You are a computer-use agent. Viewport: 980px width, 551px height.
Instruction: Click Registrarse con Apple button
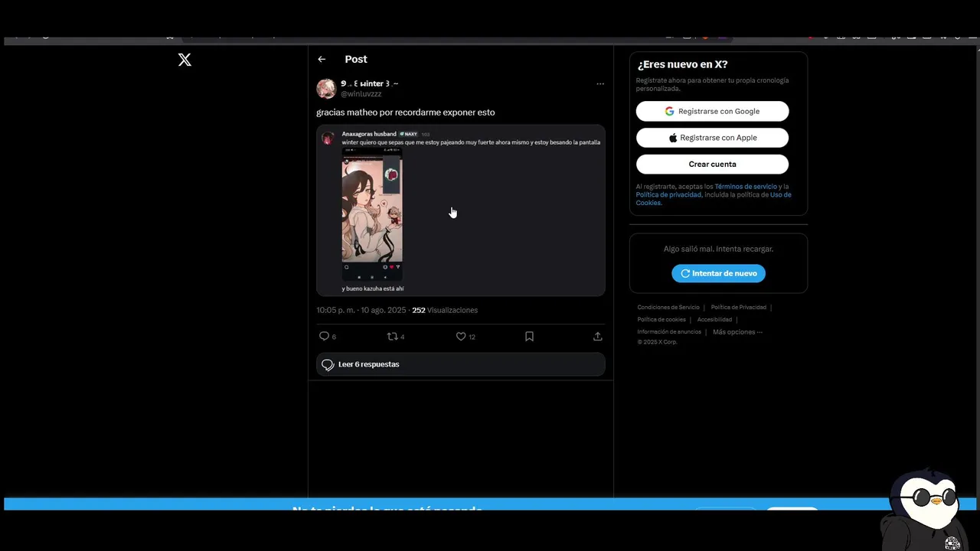point(712,138)
